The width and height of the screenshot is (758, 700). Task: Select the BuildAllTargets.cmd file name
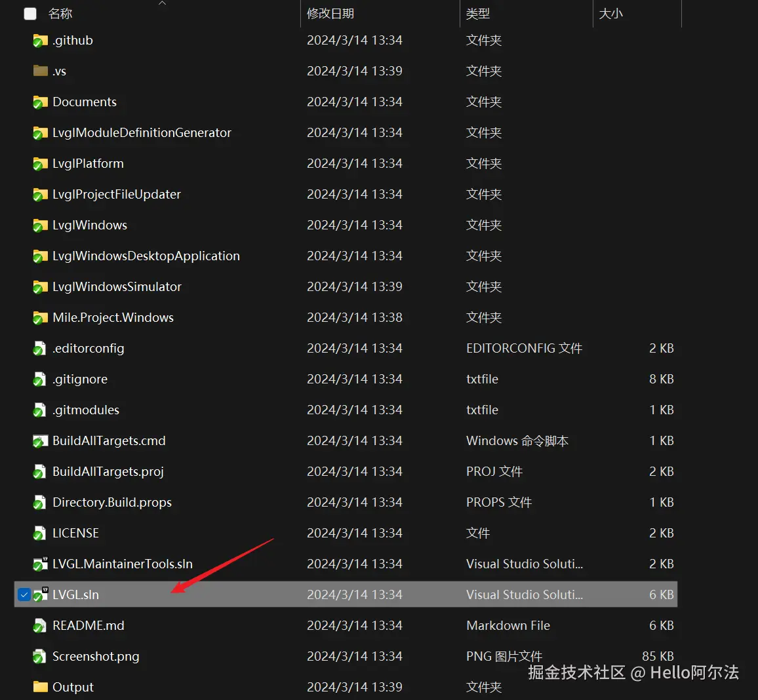tap(109, 440)
